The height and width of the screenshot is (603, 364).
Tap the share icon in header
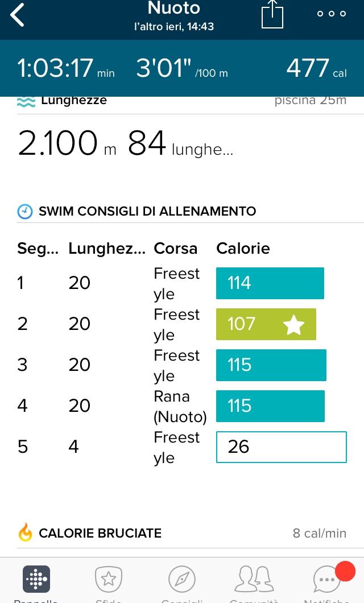point(272,14)
